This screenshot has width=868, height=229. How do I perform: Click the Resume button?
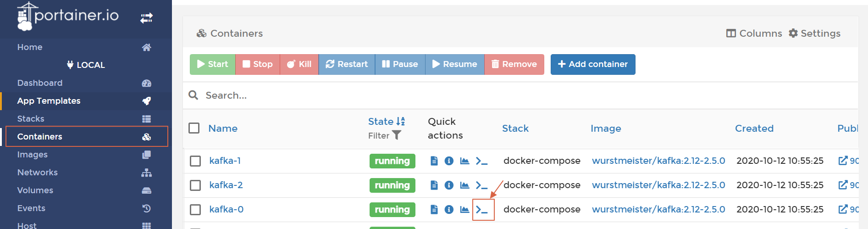click(455, 64)
